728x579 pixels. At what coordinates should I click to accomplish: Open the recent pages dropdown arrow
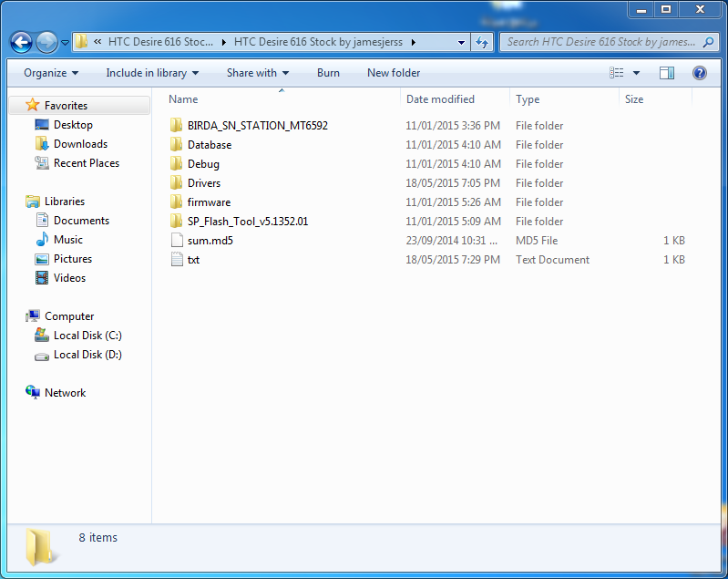65,43
